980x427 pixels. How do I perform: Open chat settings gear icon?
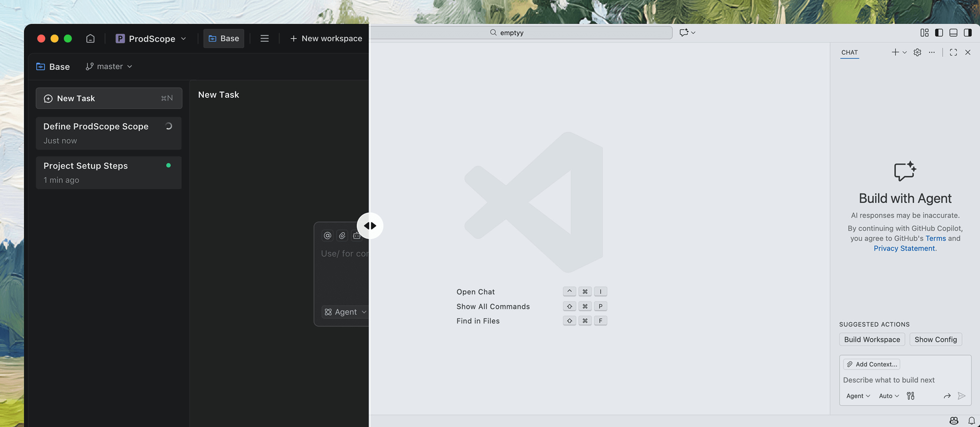(917, 52)
